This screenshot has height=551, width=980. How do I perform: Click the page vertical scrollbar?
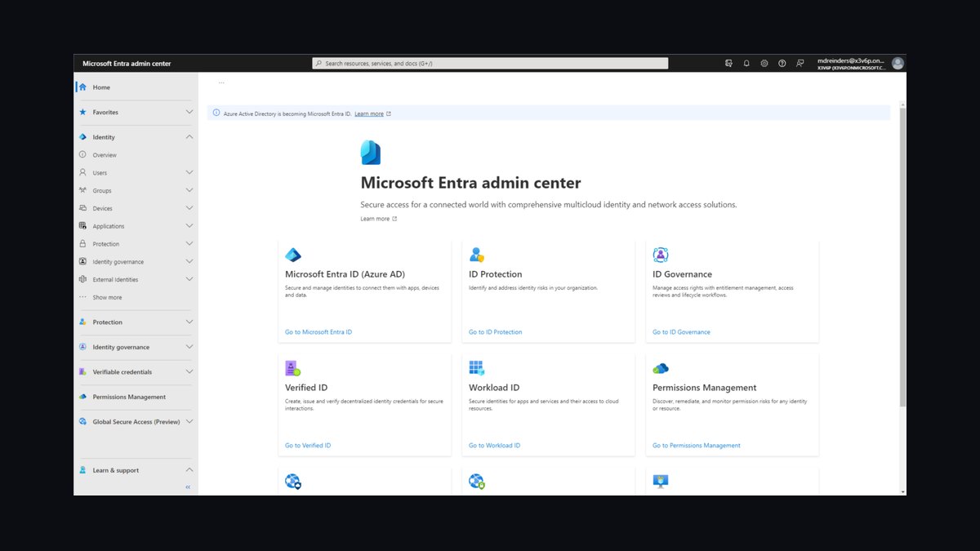902,258
